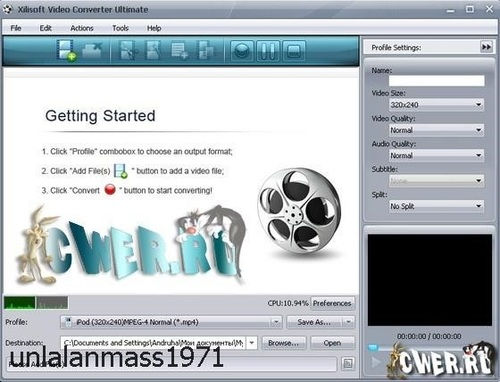
Task: Maximize the Xilisoft Video Converter window
Action: pyautogui.click(x=470, y=9)
